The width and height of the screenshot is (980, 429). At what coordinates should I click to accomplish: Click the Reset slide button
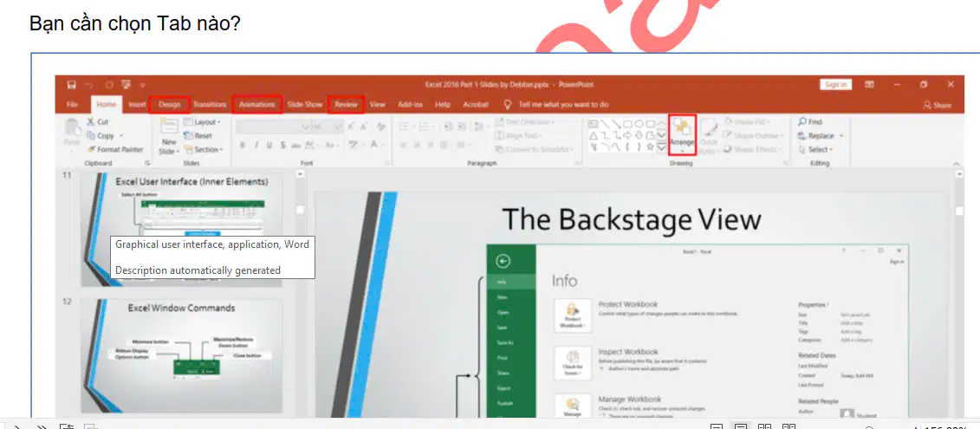[x=198, y=136]
